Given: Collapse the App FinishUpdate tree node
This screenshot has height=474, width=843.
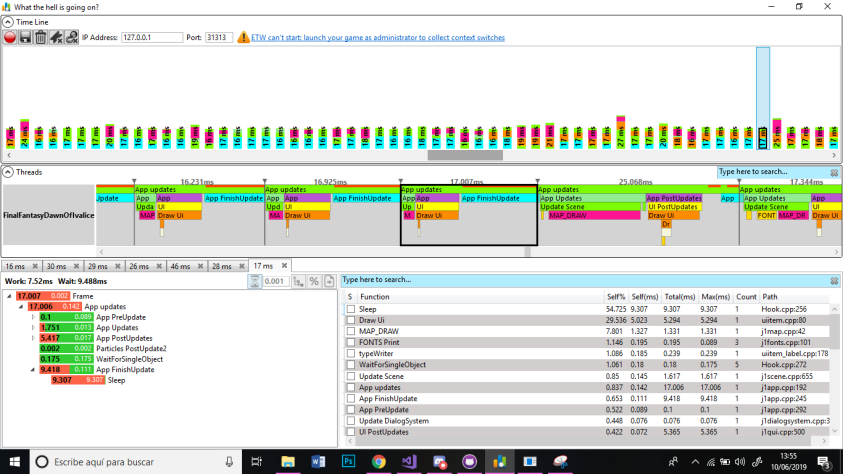Looking at the screenshot, I should coord(33,370).
